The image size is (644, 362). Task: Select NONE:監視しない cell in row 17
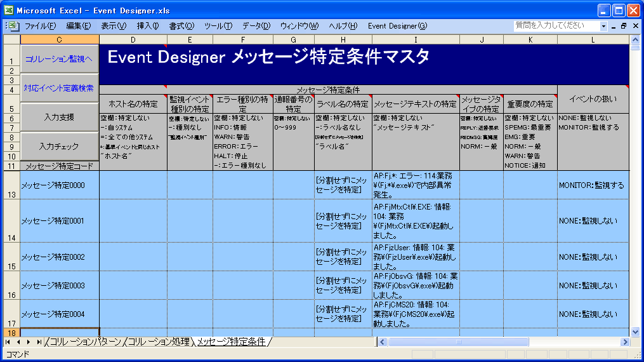click(x=593, y=314)
